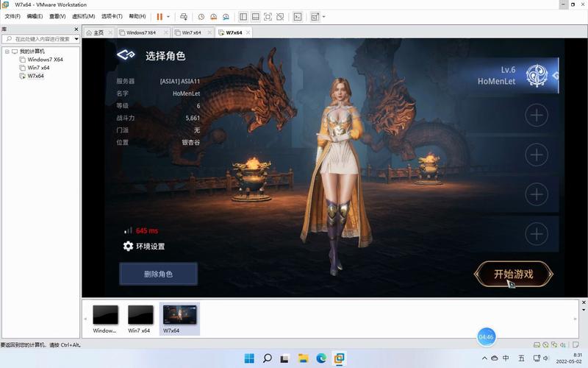
Task: Click the 645 ms ping indicator
Action: pyautogui.click(x=141, y=230)
